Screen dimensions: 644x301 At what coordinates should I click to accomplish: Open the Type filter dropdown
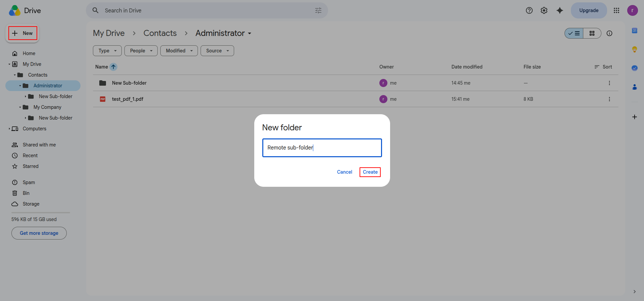coord(107,51)
